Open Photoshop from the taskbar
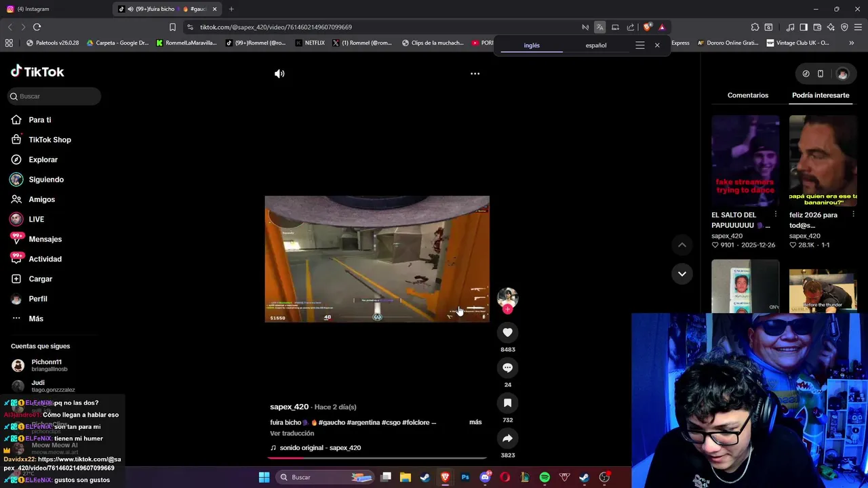 (465, 477)
